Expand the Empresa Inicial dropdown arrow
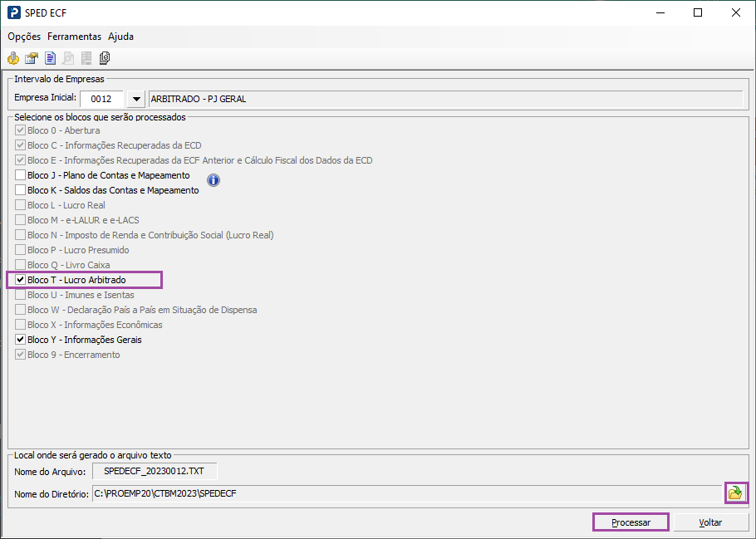The image size is (756, 539). point(136,100)
